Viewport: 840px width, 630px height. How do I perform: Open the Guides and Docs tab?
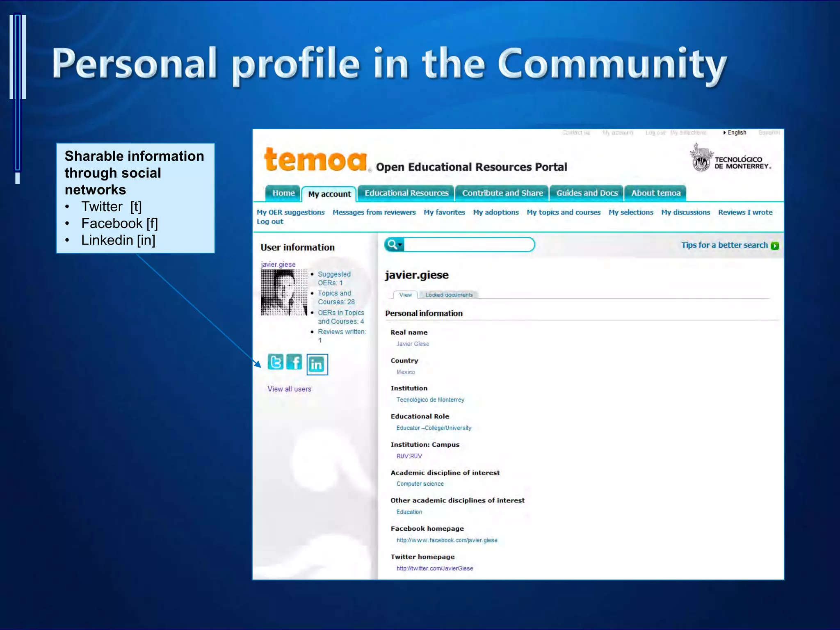click(x=587, y=193)
